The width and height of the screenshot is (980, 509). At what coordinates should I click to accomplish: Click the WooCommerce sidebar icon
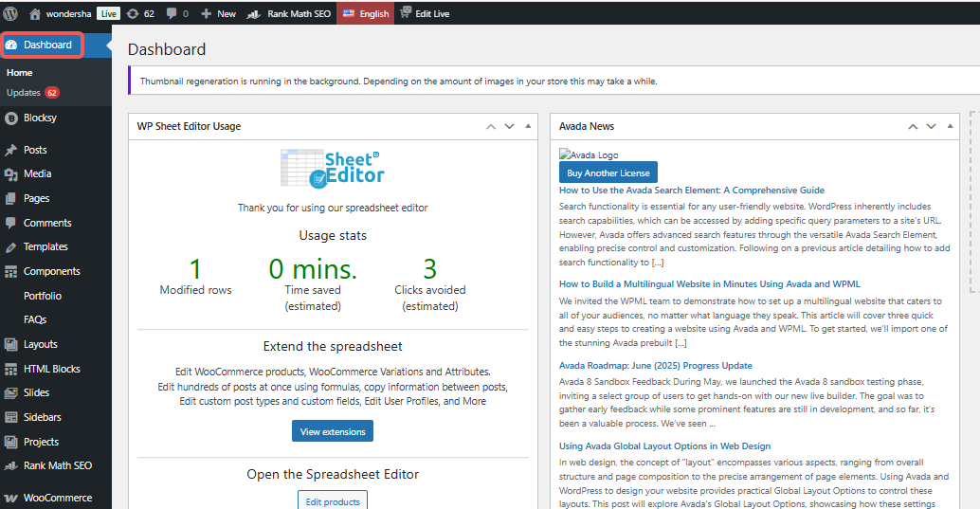point(10,499)
